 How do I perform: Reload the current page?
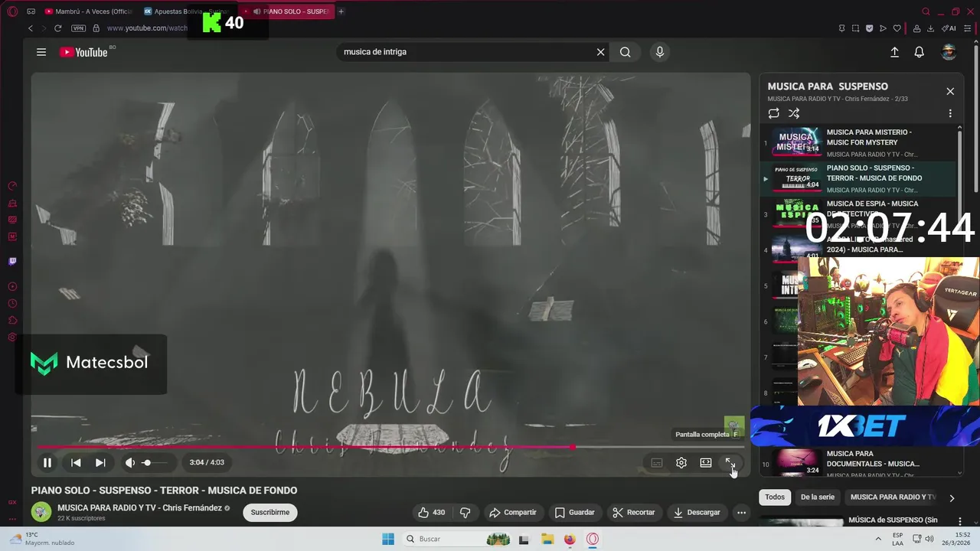click(57, 28)
